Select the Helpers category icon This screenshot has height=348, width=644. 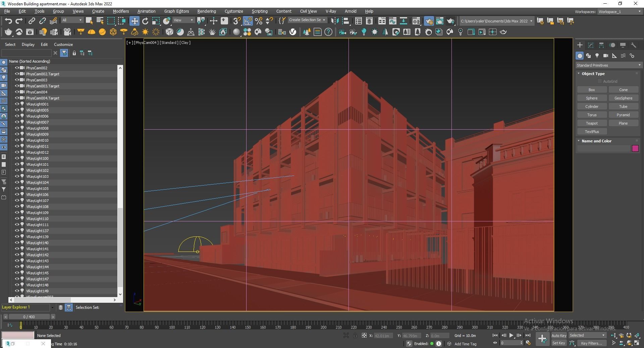pyautogui.click(x=614, y=56)
